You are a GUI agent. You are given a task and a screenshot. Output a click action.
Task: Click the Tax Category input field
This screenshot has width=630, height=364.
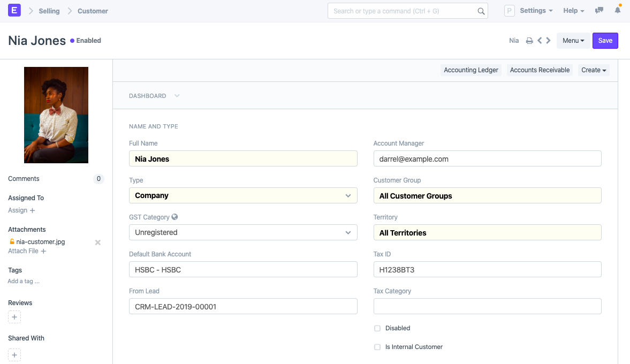(x=487, y=307)
